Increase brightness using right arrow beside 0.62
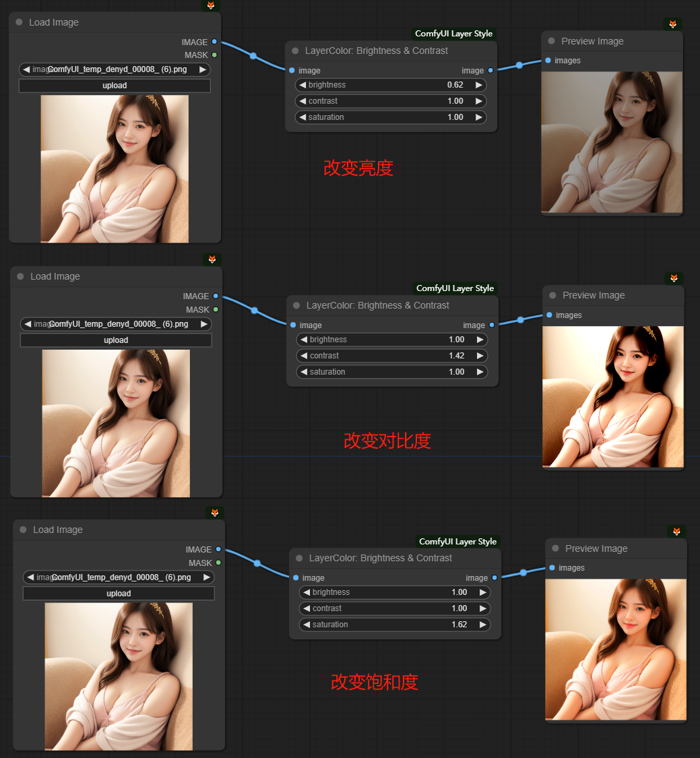700x758 pixels. [478, 85]
